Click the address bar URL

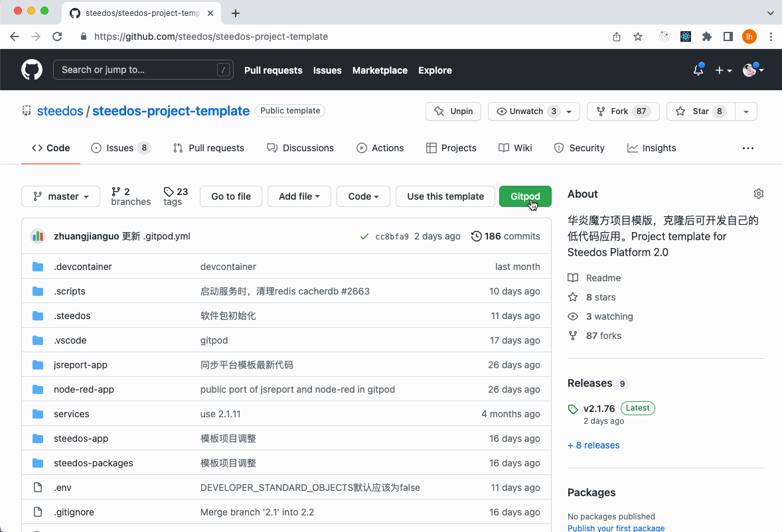[211, 36]
